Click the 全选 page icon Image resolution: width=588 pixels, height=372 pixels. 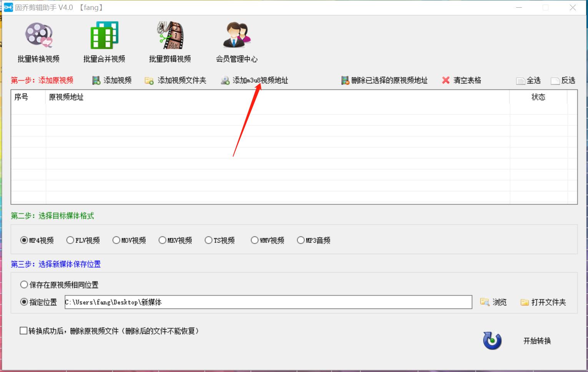pos(520,81)
